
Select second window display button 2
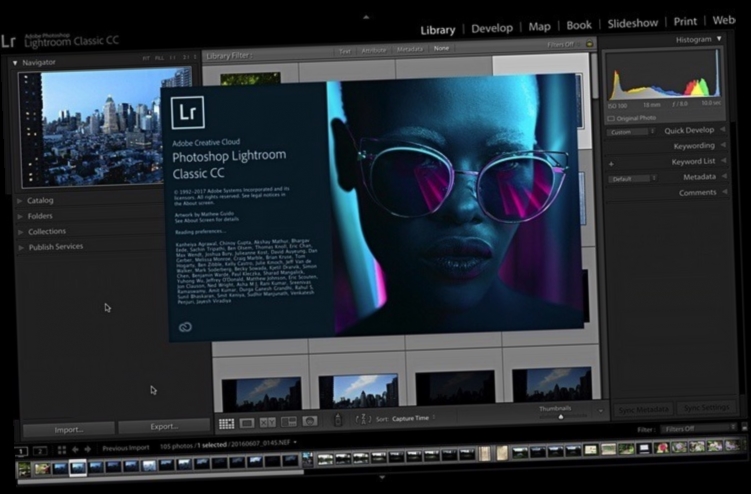pos(40,450)
